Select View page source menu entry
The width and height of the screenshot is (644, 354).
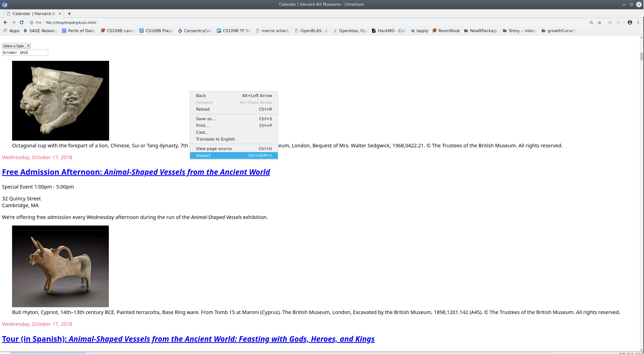point(234,149)
